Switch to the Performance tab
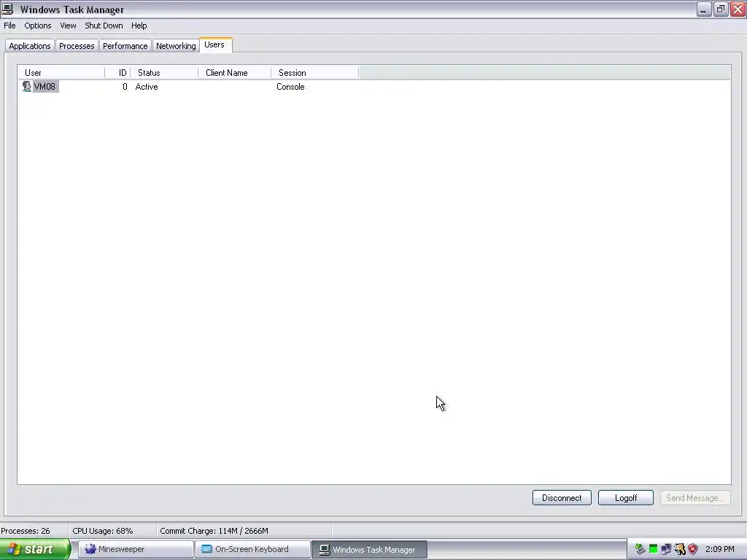Screen dimensions: 747x560 125,46
